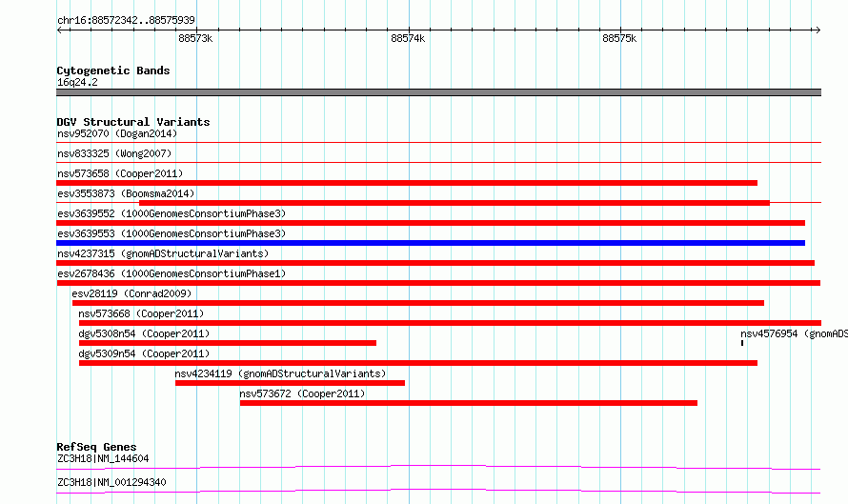Click the dgv5309n54 (Cooper2011) label
848x504 pixels.
144,353
